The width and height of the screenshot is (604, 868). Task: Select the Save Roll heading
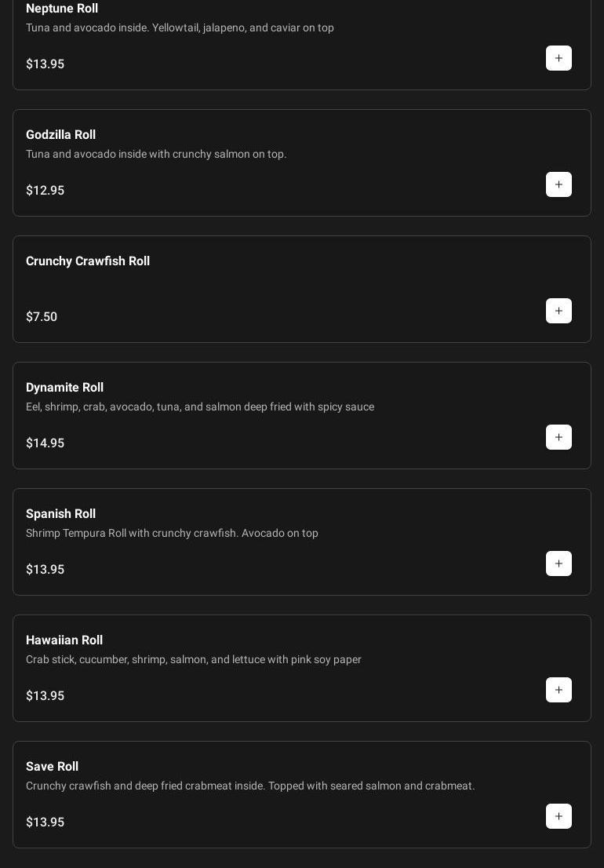click(52, 767)
